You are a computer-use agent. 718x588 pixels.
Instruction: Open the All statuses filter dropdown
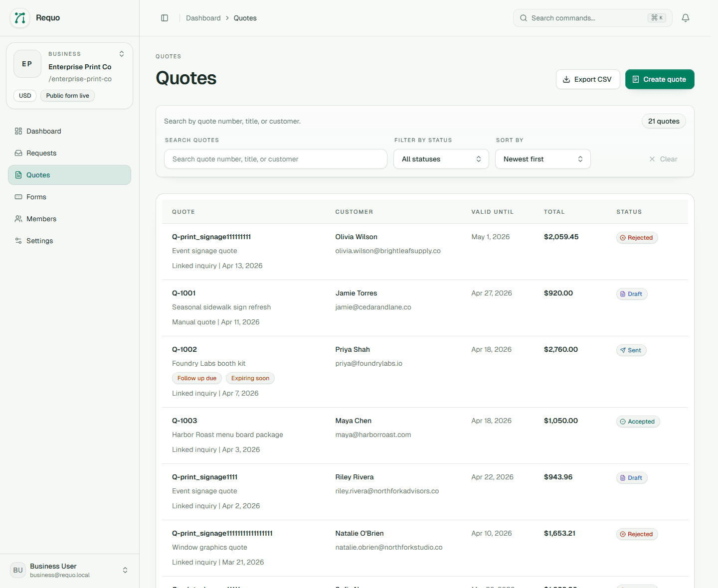click(441, 159)
